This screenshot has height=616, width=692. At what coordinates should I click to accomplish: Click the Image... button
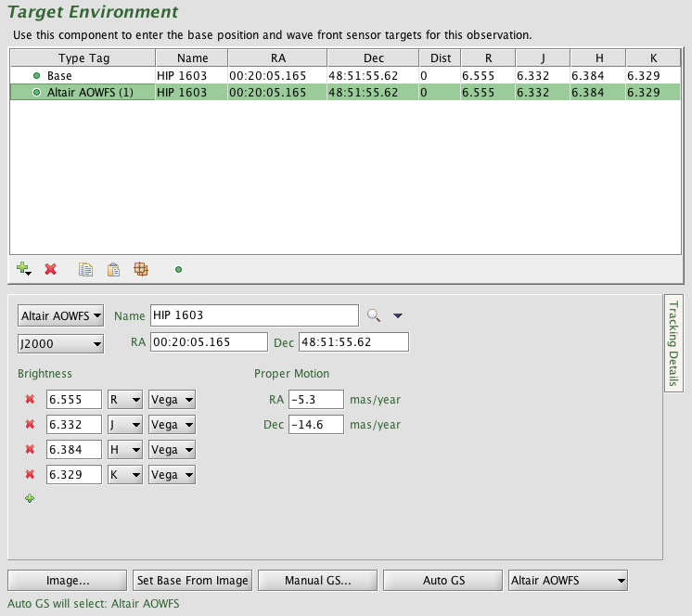67,580
